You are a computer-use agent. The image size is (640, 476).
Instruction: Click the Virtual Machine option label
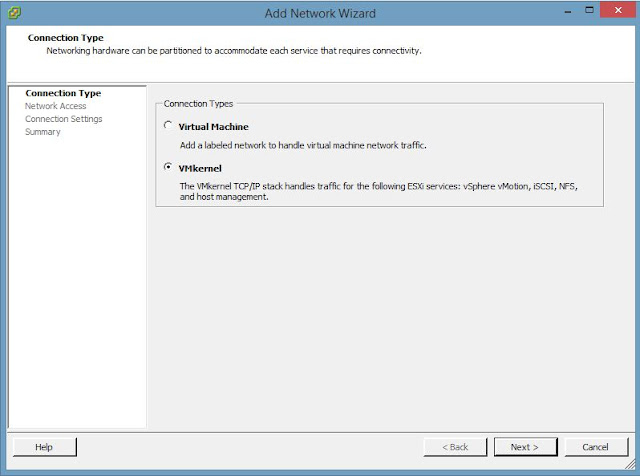click(x=213, y=127)
